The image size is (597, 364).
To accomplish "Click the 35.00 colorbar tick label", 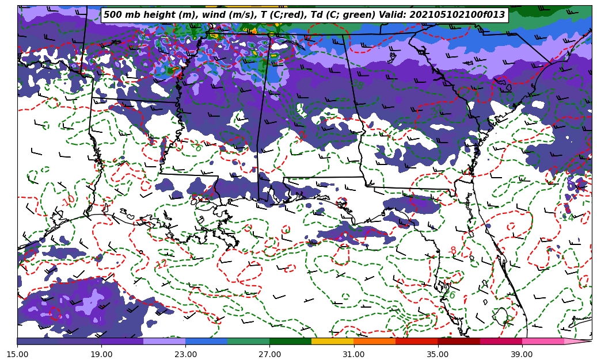I will click(438, 354).
